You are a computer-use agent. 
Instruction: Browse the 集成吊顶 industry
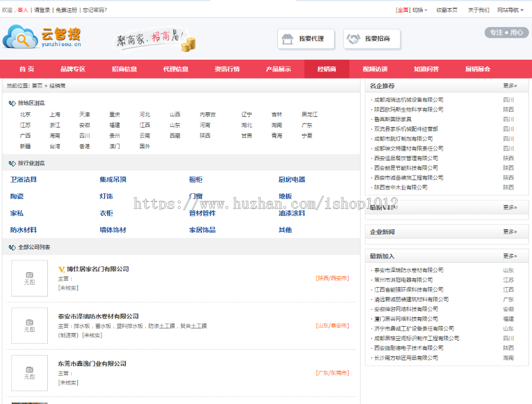[113, 180]
